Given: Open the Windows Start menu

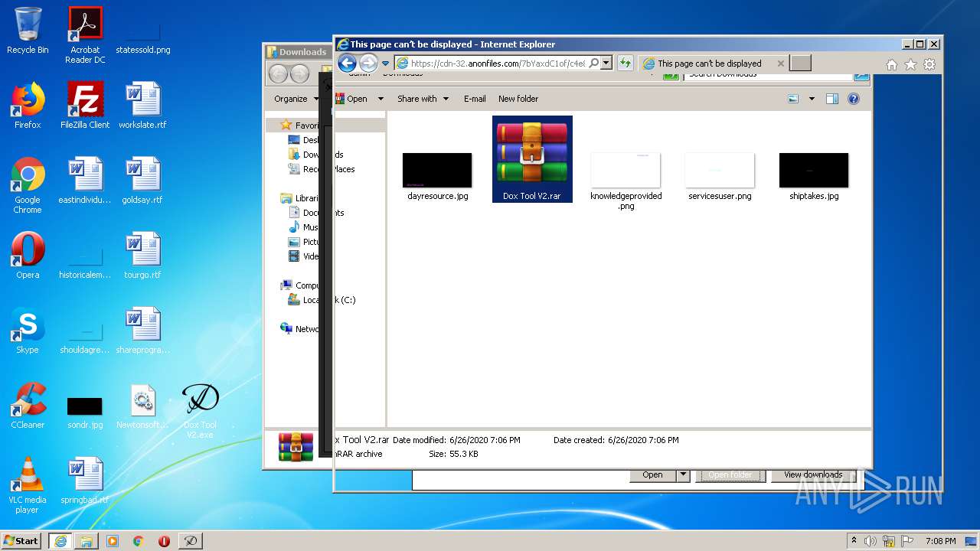Looking at the screenshot, I should pyautogui.click(x=21, y=540).
